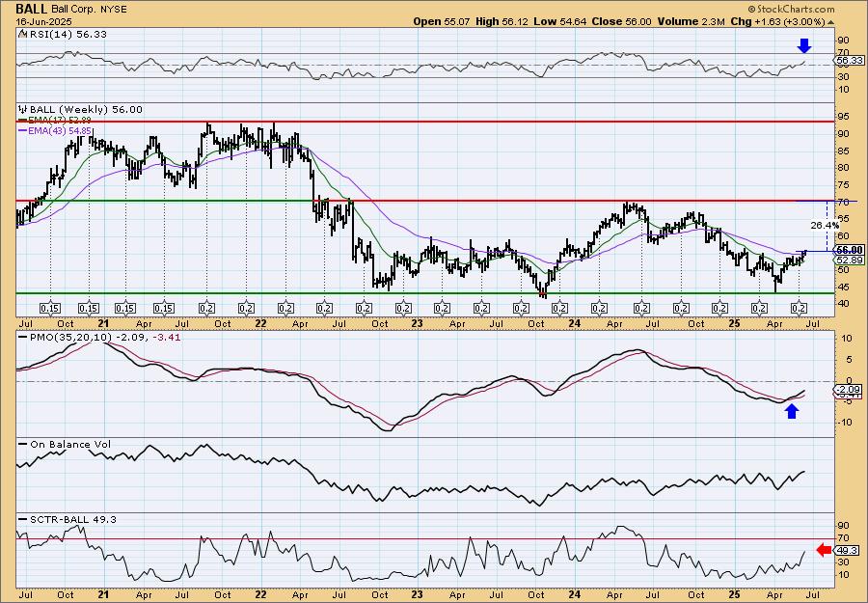Click the High 56.12 value
This screenshot has width=868, height=603.
click(x=503, y=21)
